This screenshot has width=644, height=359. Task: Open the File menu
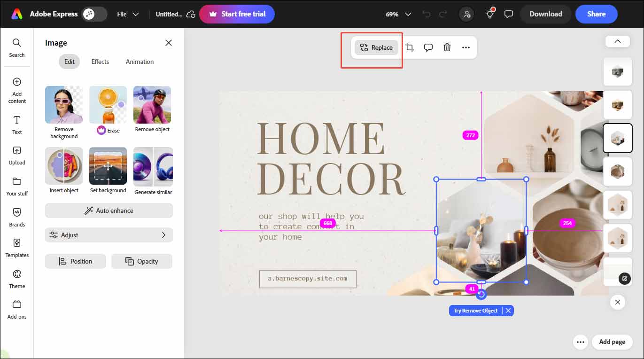click(x=127, y=14)
